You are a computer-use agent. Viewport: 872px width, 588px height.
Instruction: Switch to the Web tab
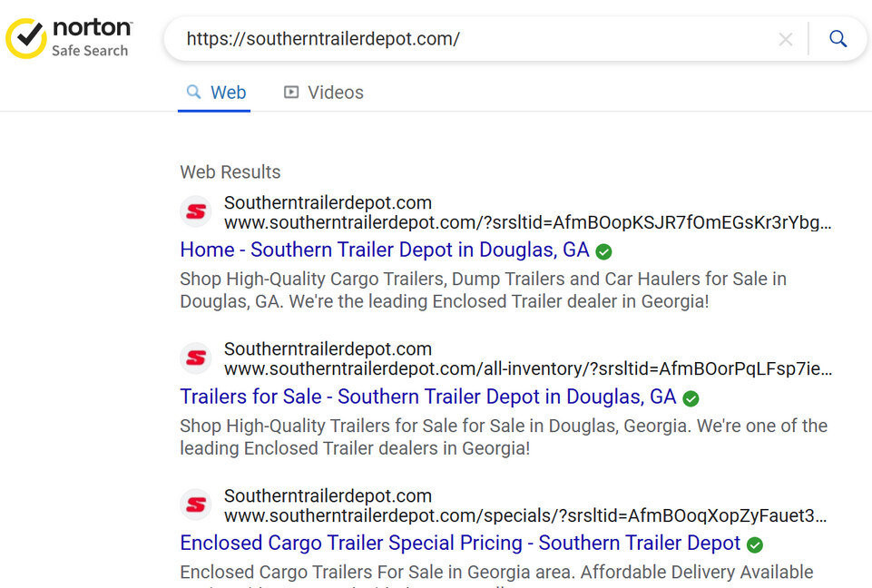click(216, 93)
